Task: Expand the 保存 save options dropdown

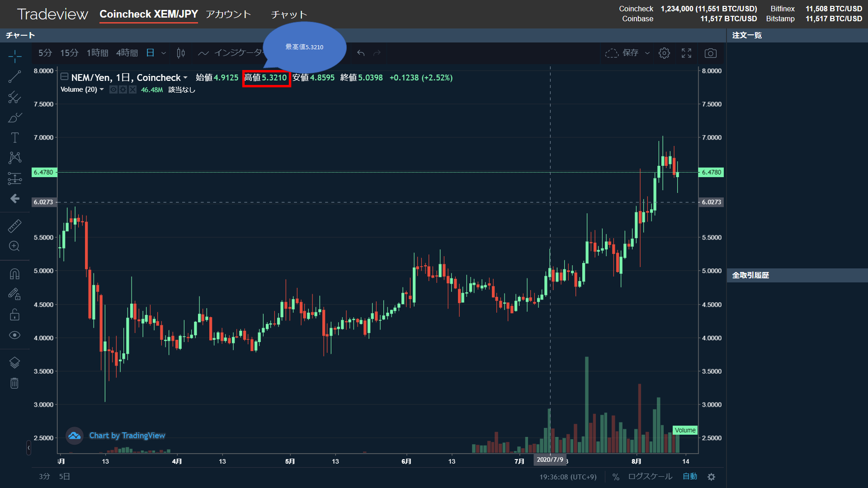Action: pos(647,53)
